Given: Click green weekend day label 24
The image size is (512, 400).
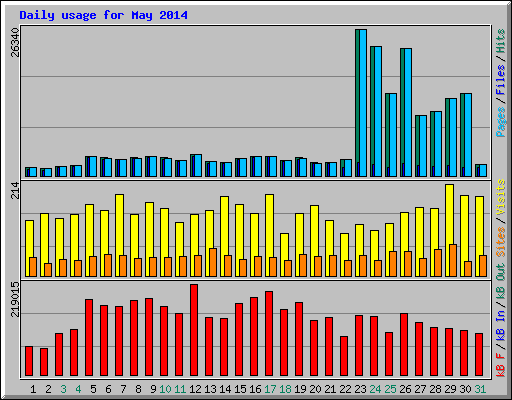Looking at the screenshot, I should coord(375,389).
